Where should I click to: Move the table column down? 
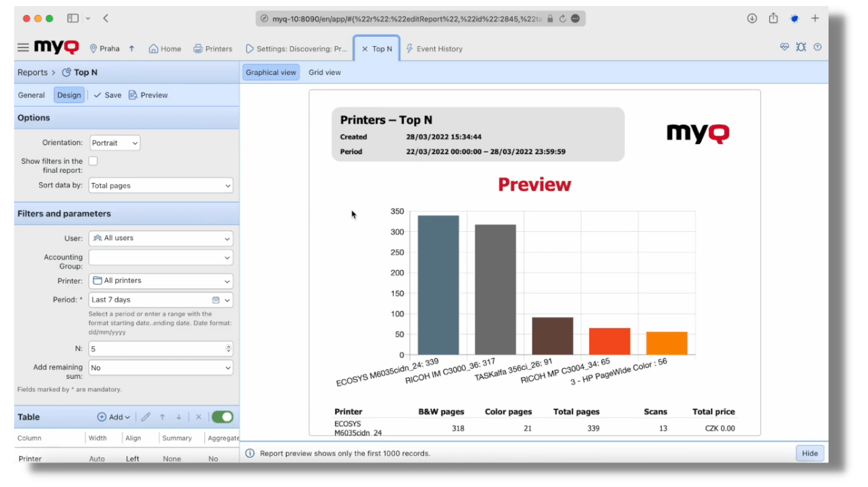click(x=179, y=417)
